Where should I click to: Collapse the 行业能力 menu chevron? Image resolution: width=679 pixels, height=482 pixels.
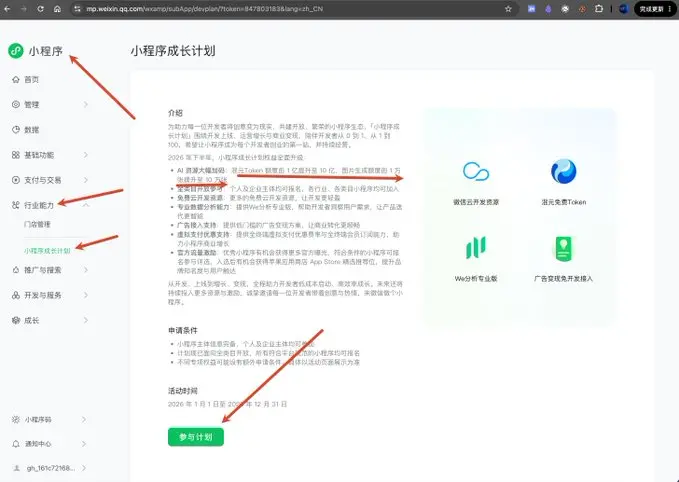85,205
